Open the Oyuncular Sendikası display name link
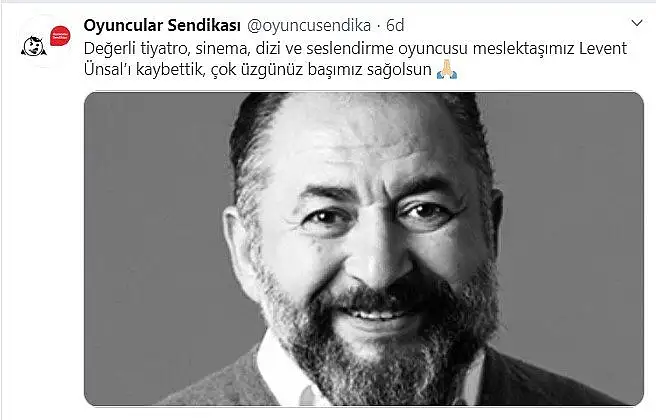The height and width of the screenshot is (420, 656). (x=162, y=25)
